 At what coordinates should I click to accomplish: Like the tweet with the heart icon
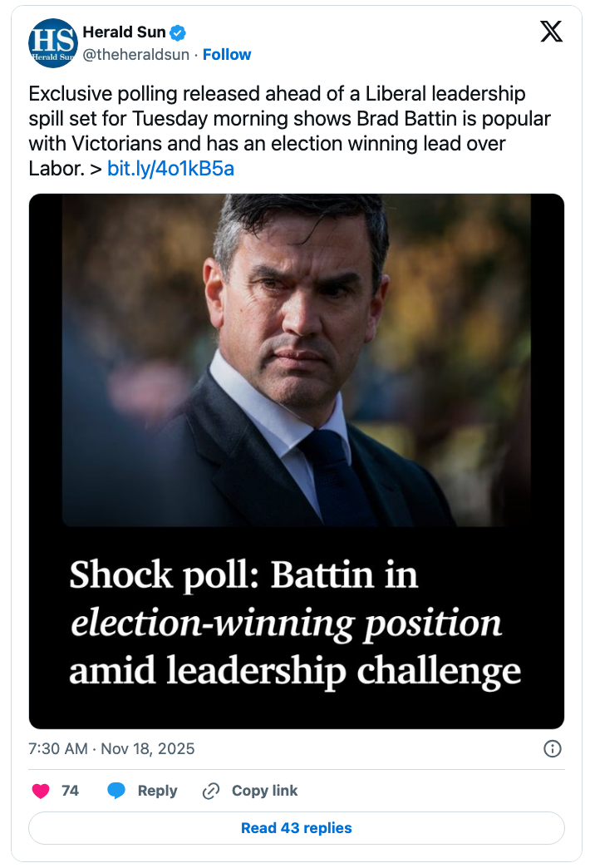(40, 791)
